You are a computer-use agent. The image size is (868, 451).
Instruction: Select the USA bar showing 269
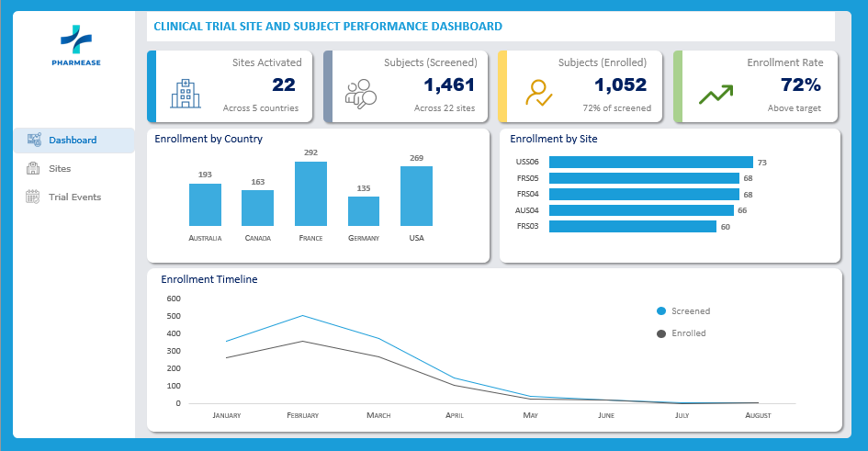coord(416,196)
